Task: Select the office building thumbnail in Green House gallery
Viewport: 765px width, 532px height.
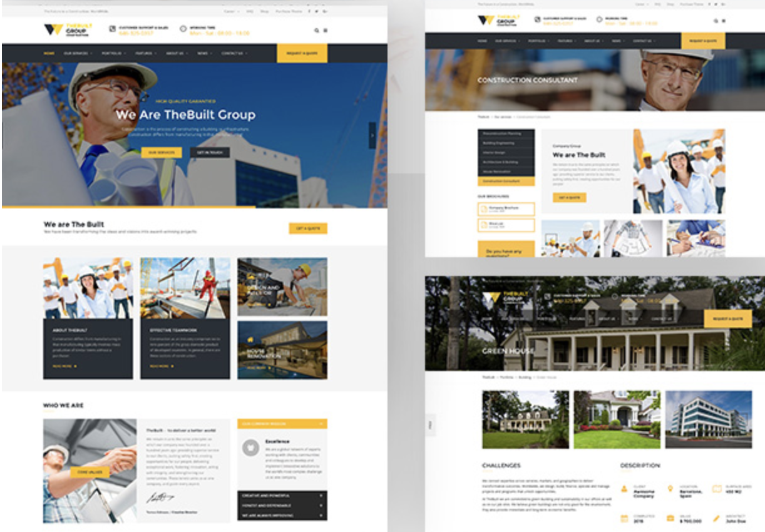Action: 708,419
